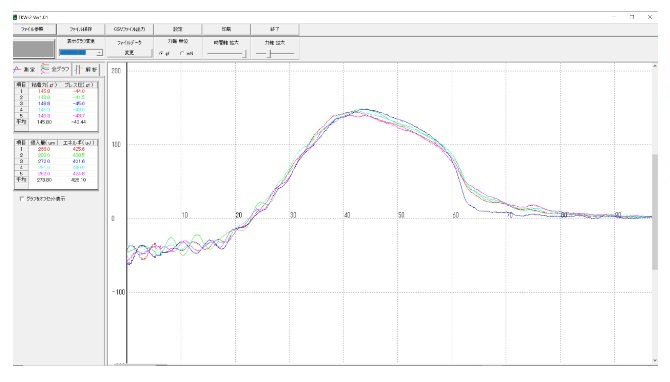Click the gray display box at top left
Screen dimensions: 670x382
pyautogui.click(x=34, y=49)
